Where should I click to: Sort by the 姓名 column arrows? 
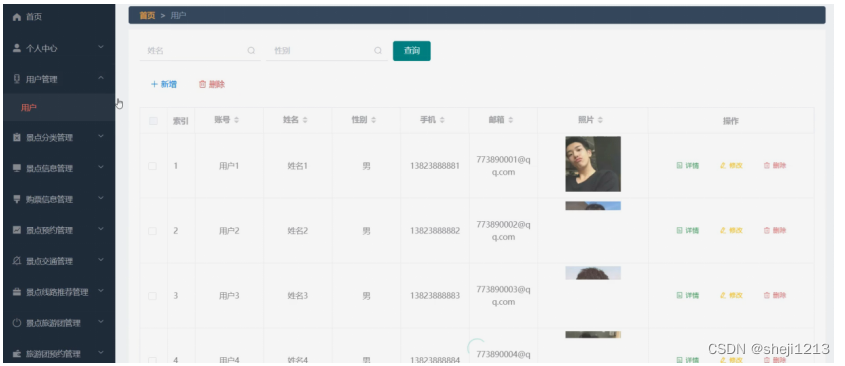(305, 120)
